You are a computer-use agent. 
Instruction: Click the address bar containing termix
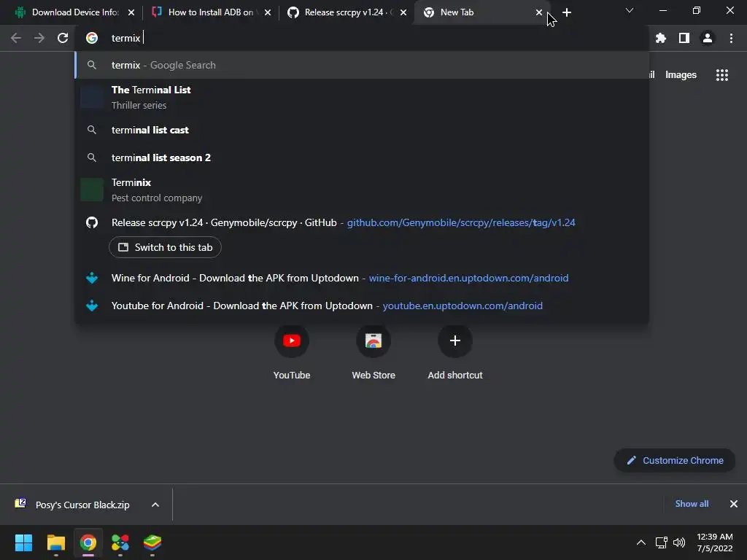click(x=362, y=38)
